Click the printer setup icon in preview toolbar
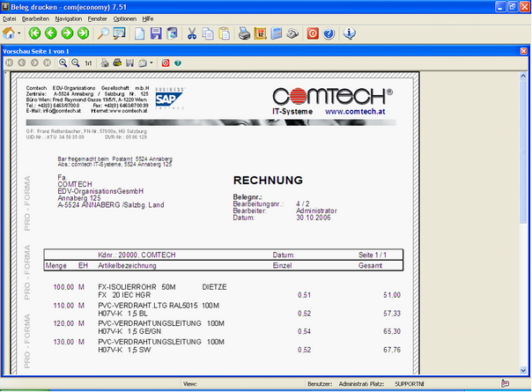This screenshot has width=532, height=392. coord(117,63)
